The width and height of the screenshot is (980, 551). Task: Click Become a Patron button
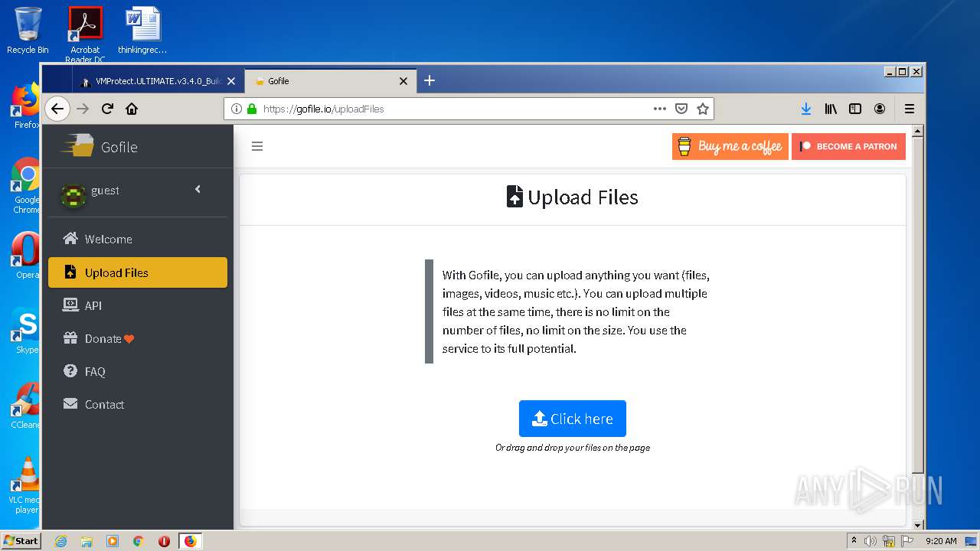848,146
